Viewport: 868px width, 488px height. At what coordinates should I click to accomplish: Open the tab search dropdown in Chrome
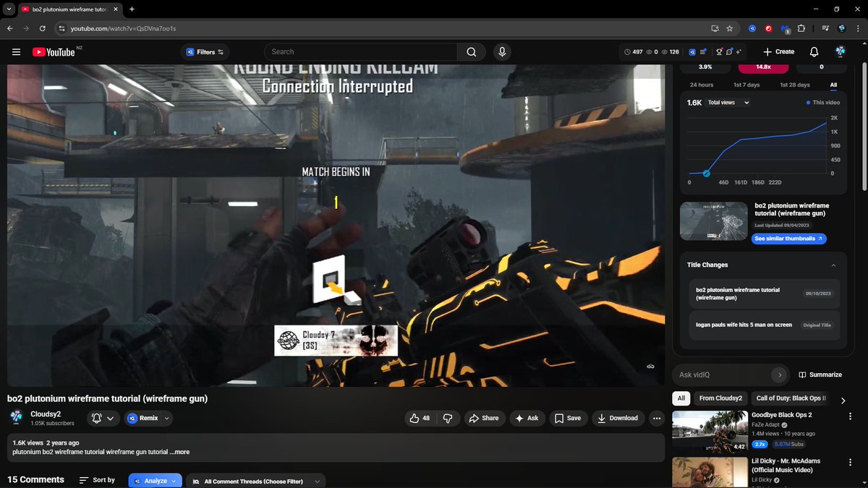coord(7,9)
